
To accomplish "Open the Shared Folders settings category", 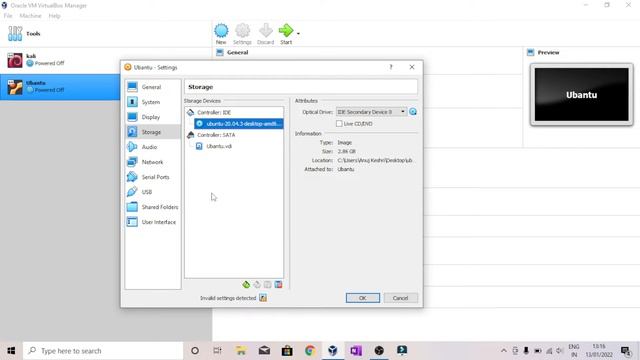I will 153,207.
